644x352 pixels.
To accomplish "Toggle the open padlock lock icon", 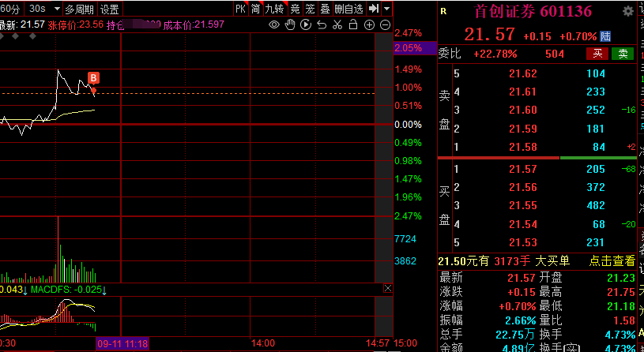I will coord(352,24).
